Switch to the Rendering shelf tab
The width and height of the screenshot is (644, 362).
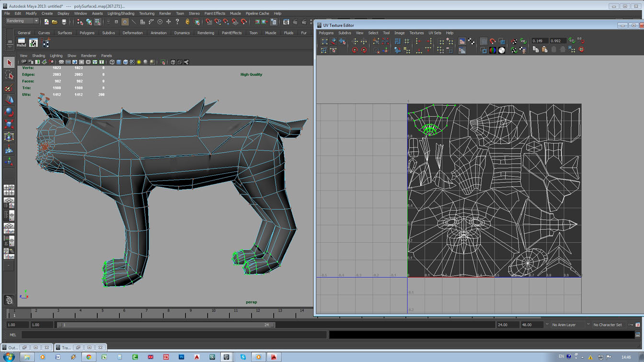click(206, 33)
